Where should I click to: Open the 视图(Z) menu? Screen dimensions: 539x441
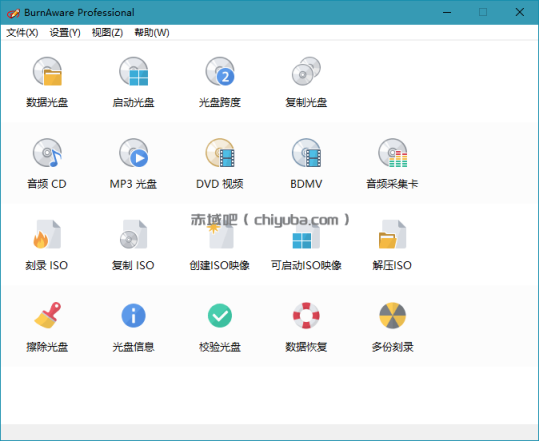coord(107,33)
